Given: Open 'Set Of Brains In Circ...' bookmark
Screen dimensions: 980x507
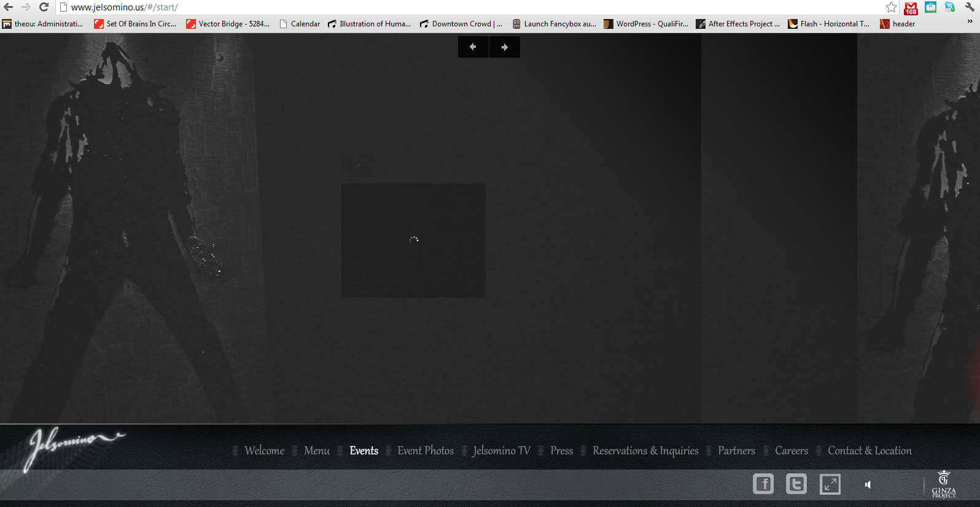Looking at the screenshot, I should [135, 24].
